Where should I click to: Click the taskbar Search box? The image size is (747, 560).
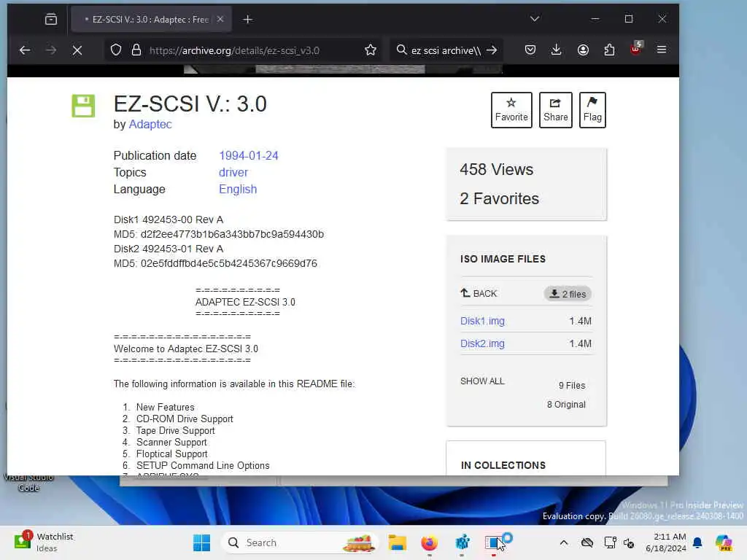tap(300, 542)
